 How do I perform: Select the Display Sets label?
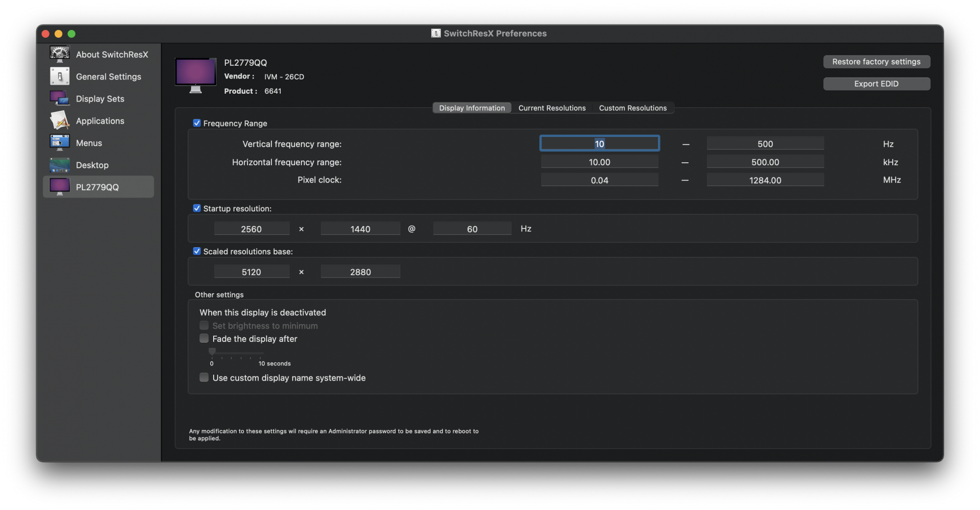coord(100,99)
